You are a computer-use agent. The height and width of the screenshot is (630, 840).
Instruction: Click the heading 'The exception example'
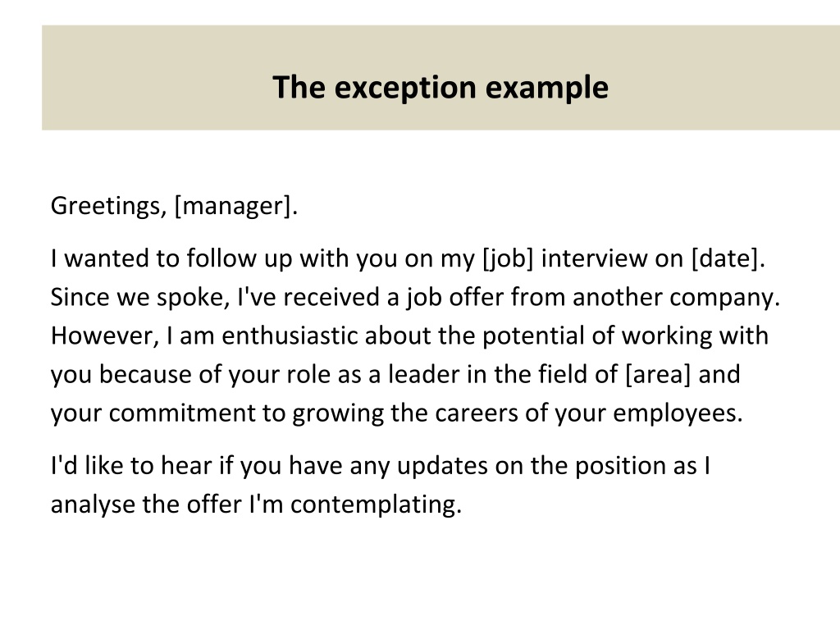pyautogui.click(x=441, y=87)
